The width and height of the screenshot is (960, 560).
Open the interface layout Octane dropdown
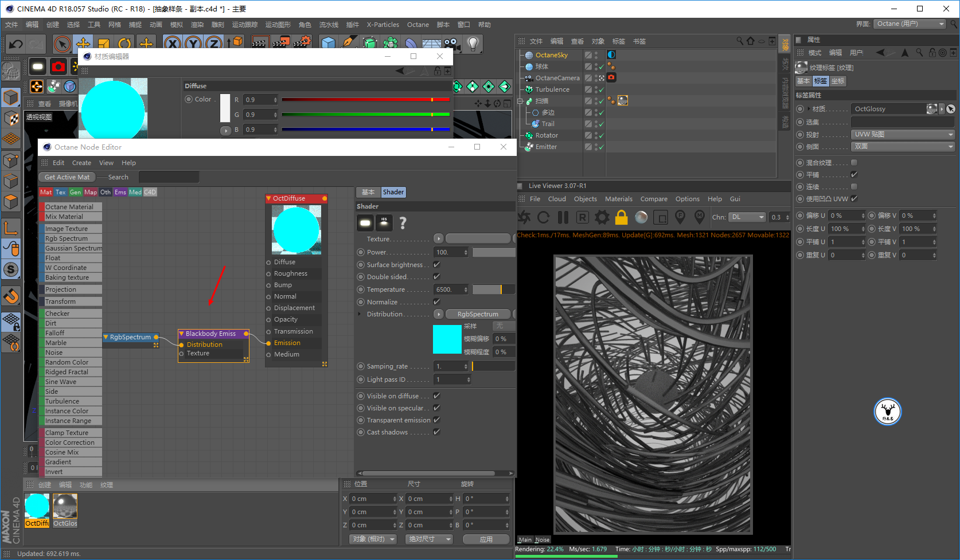910,24
